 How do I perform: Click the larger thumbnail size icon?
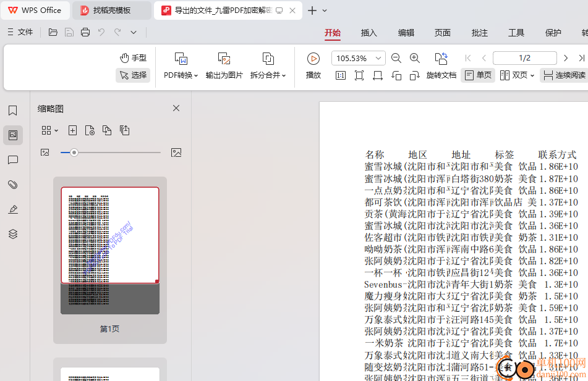point(176,153)
